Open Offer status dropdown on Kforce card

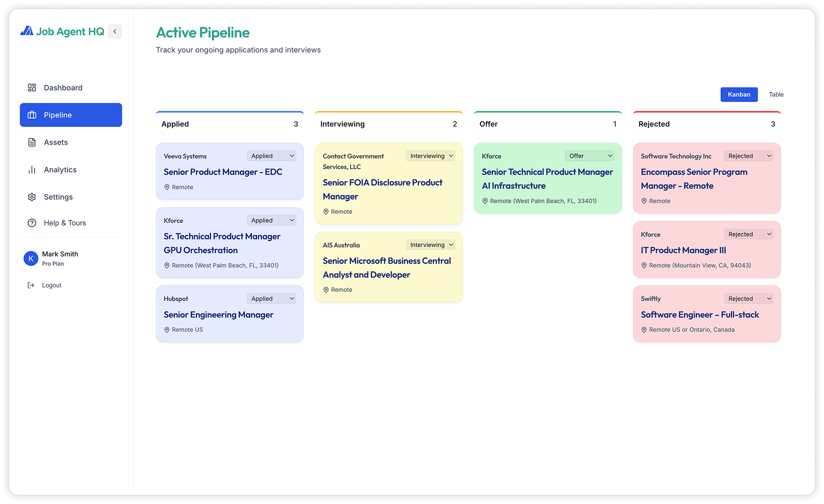[590, 156]
